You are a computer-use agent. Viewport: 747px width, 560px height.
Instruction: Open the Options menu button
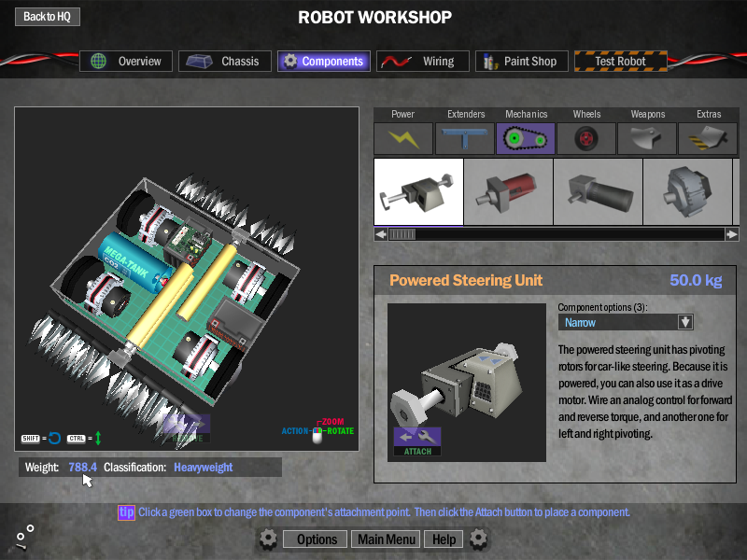click(x=315, y=539)
